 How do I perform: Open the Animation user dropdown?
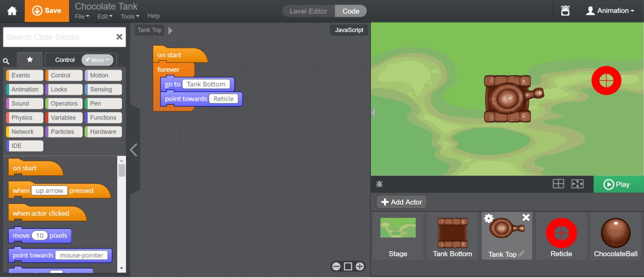pyautogui.click(x=610, y=11)
